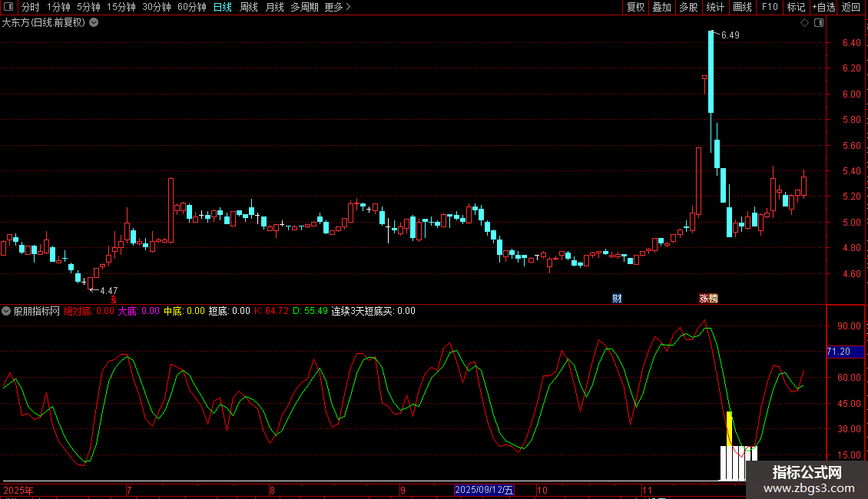Click the 标记 mark button

coord(796,7)
